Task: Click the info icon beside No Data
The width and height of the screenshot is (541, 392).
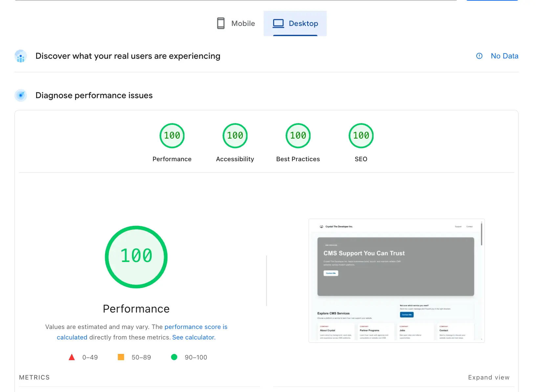Action: [479, 56]
